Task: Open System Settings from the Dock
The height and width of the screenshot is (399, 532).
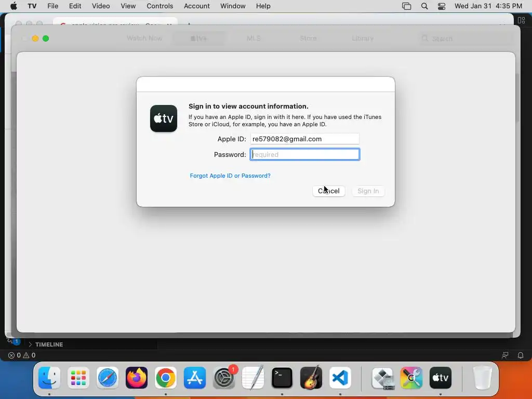Action: [224, 378]
